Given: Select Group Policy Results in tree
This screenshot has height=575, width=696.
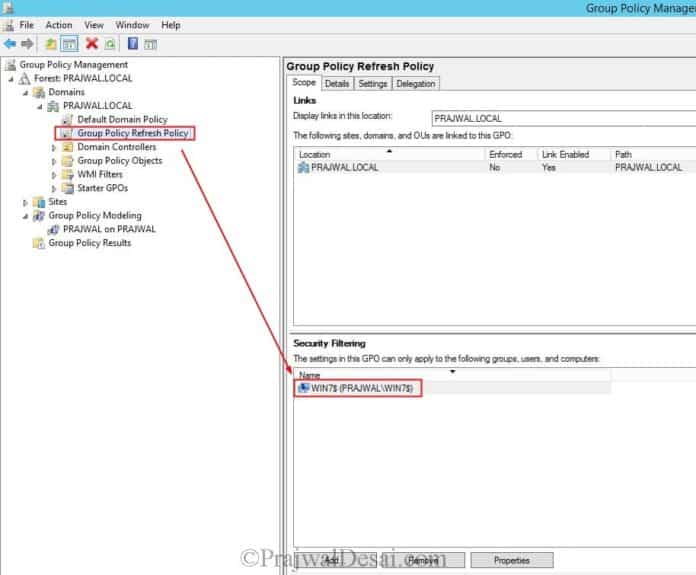Looking at the screenshot, I should (90, 243).
